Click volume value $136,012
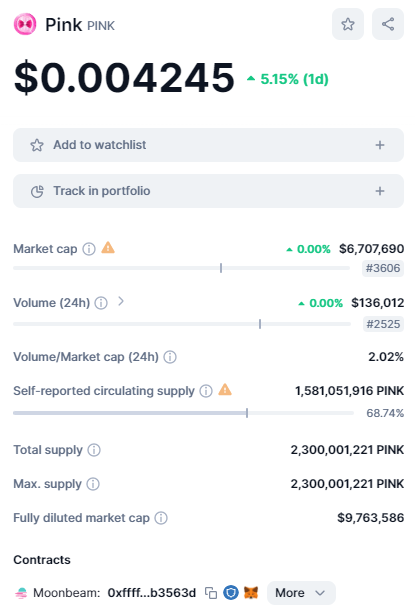 378,303
